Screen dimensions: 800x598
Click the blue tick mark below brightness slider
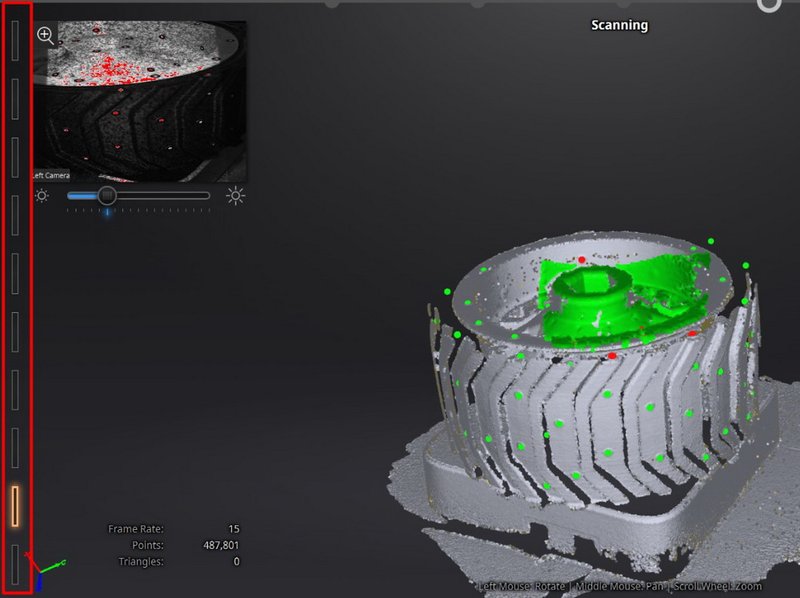[107, 213]
